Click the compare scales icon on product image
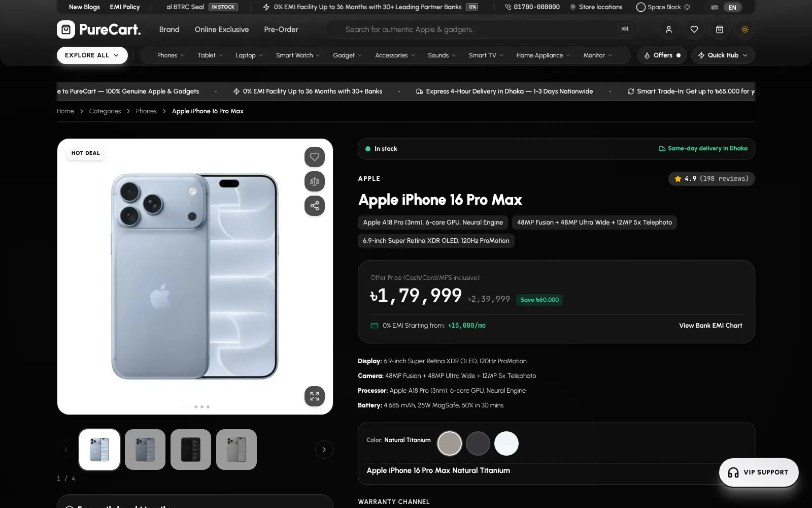Viewport: 812px width, 508px height. [x=315, y=181]
